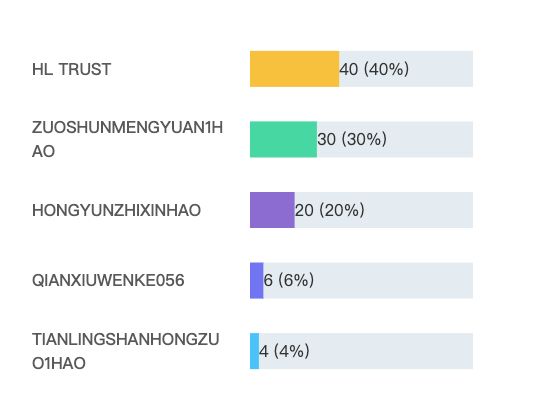Viewport: 550px width, 420px height.
Task: Click the 30 (30%) value text
Action: pos(352,139)
